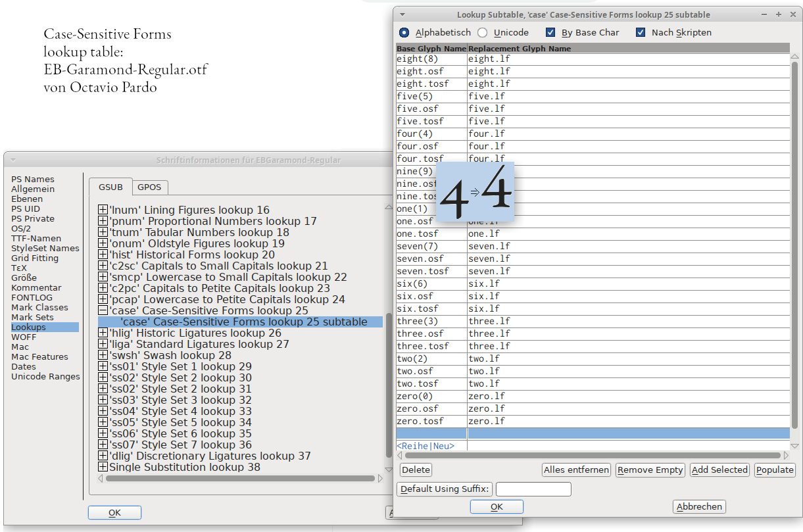Open Grid Fitting section in sidebar
Screen dimensions: 803x532
pyautogui.click(x=35, y=258)
